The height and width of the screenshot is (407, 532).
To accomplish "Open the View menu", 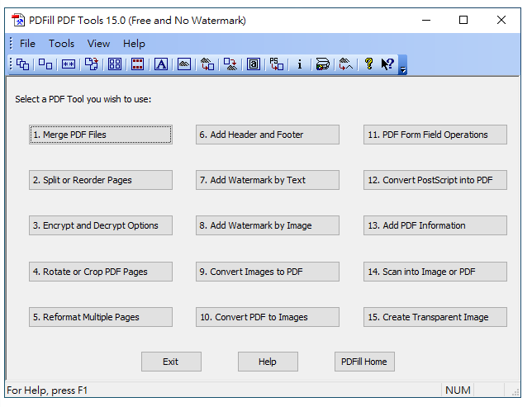I will [98, 44].
